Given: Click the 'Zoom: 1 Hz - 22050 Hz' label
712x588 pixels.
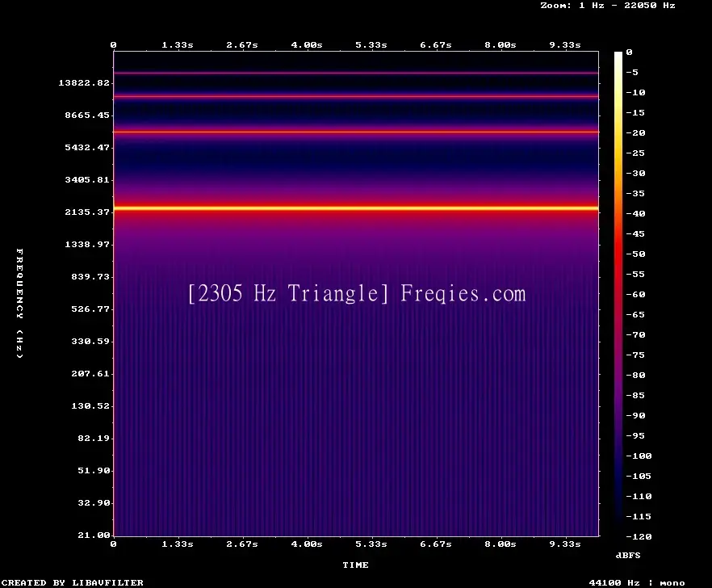Looking at the screenshot, I should point(608,6).
